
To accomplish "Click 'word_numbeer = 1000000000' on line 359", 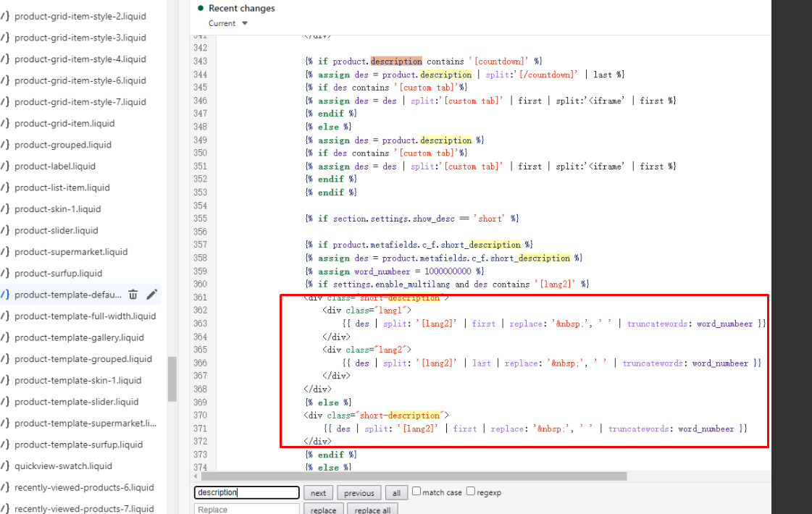I will click(413, 271).
